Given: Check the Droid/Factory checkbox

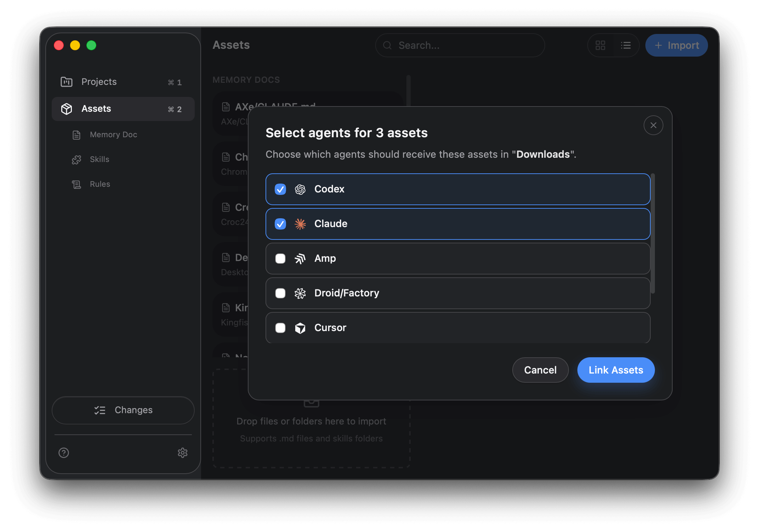Looking at the screenshot, I should (280, 293).
